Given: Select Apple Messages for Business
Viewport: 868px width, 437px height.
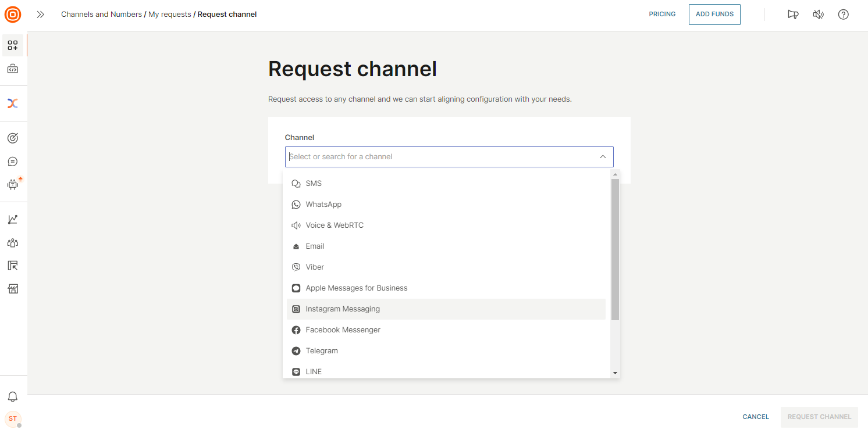Looking at the screenshot, I should [446, 288].
